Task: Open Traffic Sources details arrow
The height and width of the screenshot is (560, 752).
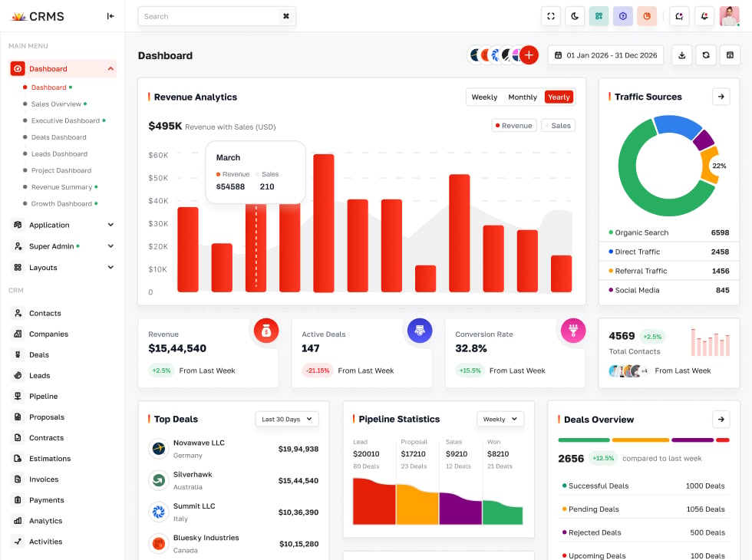Action: coord(721,97)
